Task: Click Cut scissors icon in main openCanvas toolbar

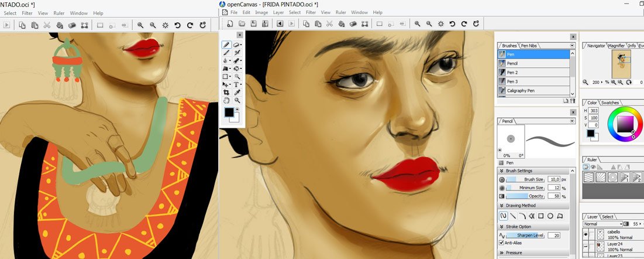Action: [x=329, y=24]
